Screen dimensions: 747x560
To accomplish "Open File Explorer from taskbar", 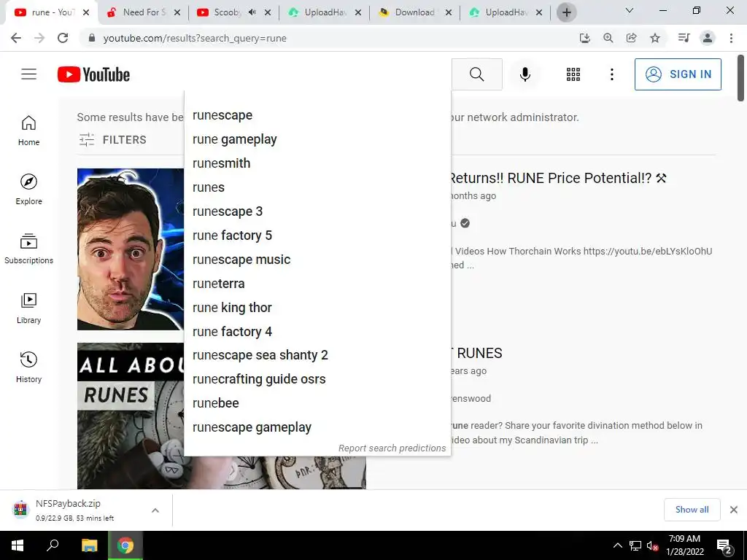I will click(x=89, y=545).
